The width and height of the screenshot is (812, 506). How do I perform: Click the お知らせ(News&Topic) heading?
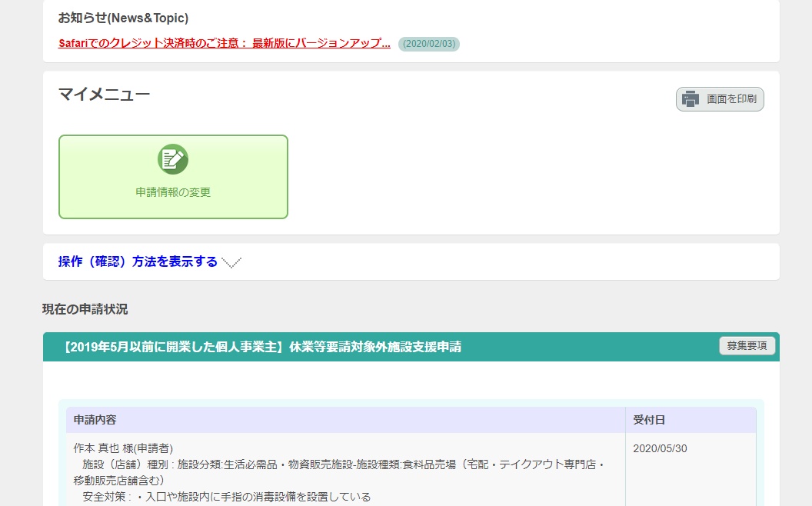(x=123, y=18)
